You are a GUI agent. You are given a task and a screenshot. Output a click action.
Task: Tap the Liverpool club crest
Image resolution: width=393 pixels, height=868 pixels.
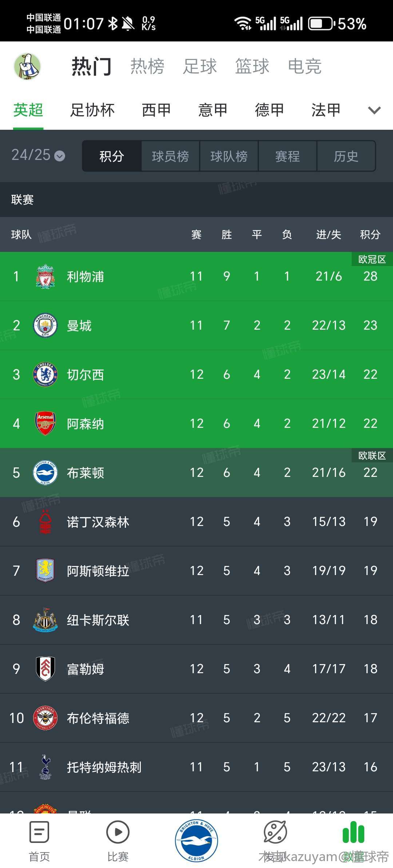(x=45, y=277)
